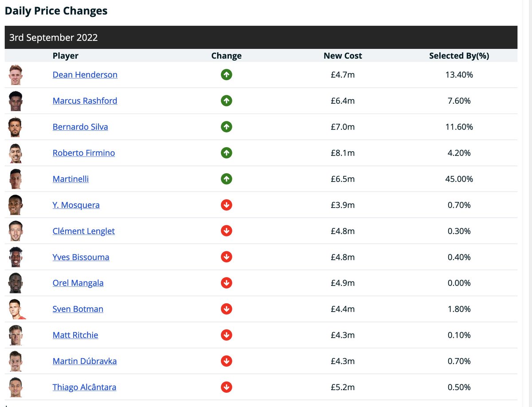Open the Clément Lenglet link
The width and height of the screenshot is (532, 407).
click(x=83, y=231)
